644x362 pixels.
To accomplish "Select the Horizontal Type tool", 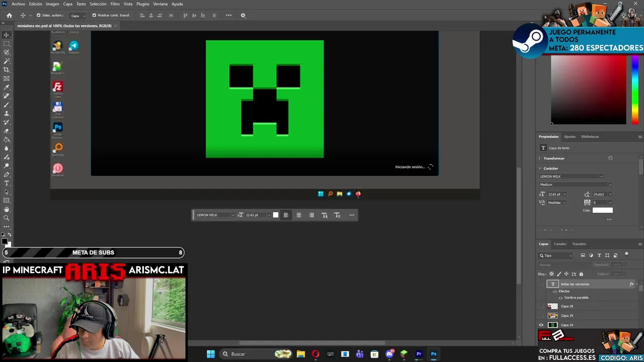I will pyautogui.click(x=7, y=183).
